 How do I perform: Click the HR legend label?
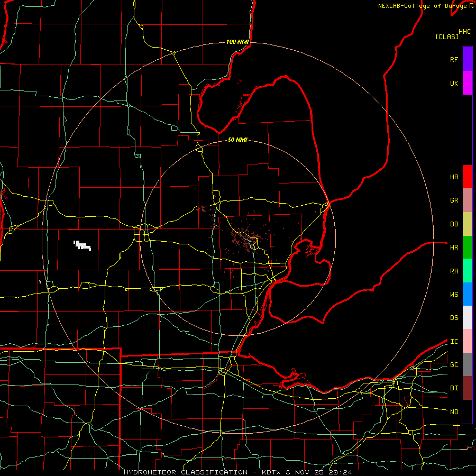[454, 248]
